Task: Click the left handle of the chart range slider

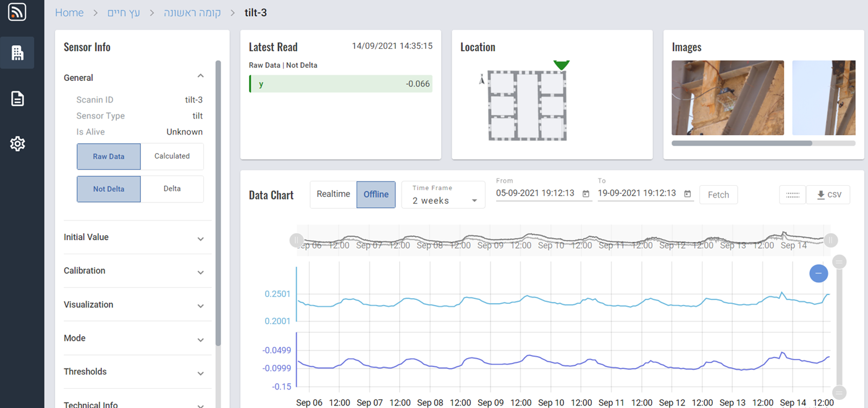Action: 297,240
